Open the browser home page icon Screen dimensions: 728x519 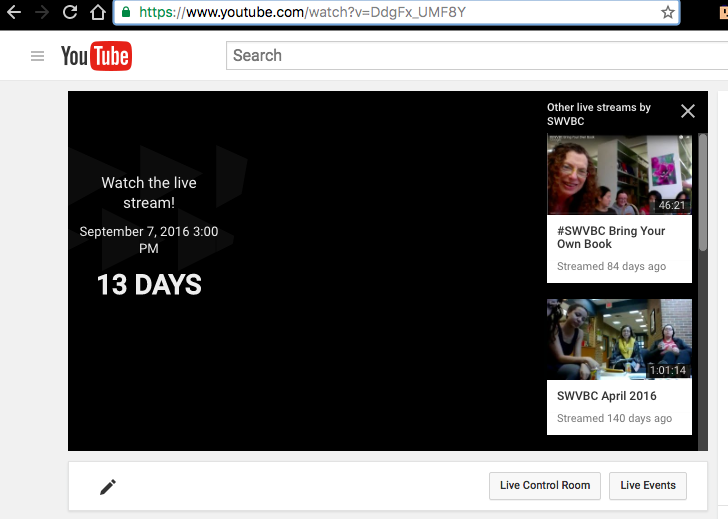click(x=98, y=12)
